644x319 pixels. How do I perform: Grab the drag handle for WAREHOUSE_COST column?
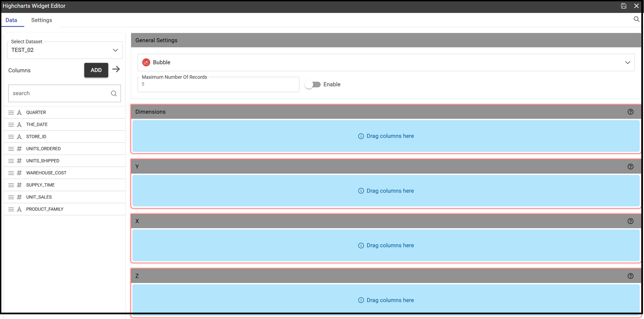click(11, 173)
